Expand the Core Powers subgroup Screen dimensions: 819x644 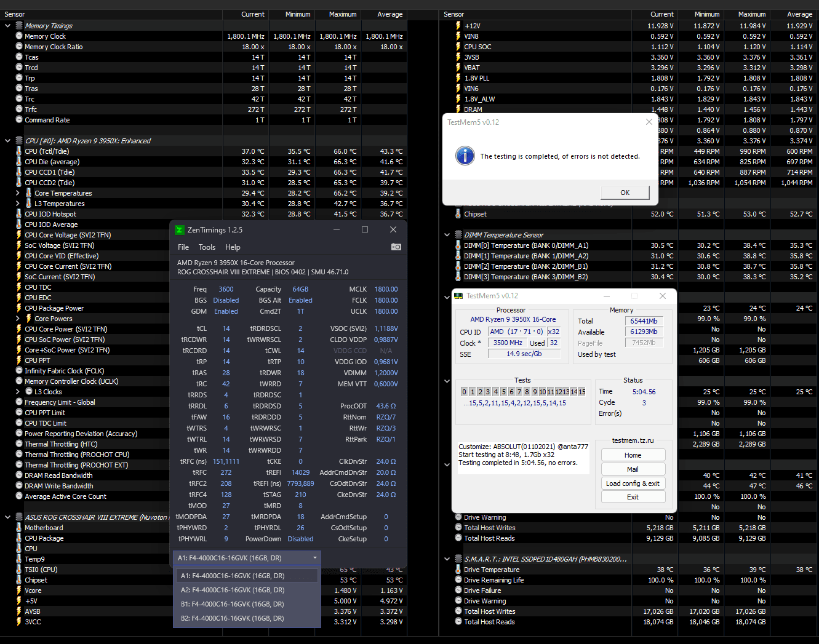click(x=18, y=319)
